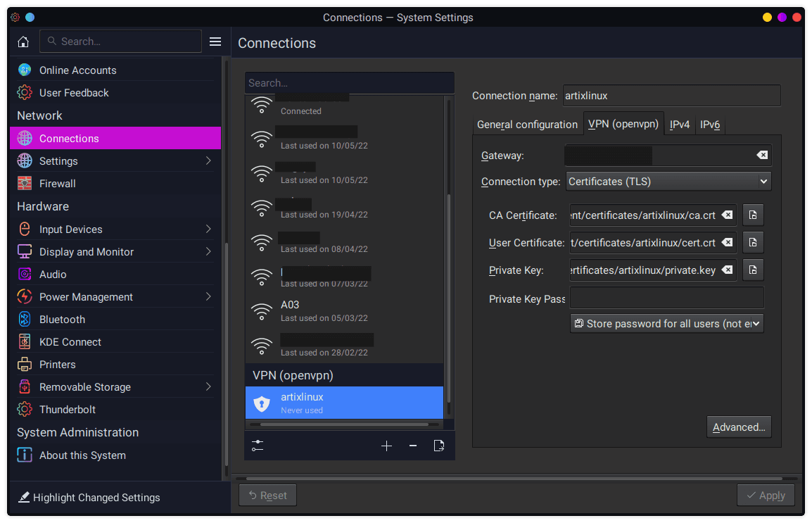The height and width of the screenshot is (523, 812).
Task: Open Advanced VPN options
Action: [739, 427]
